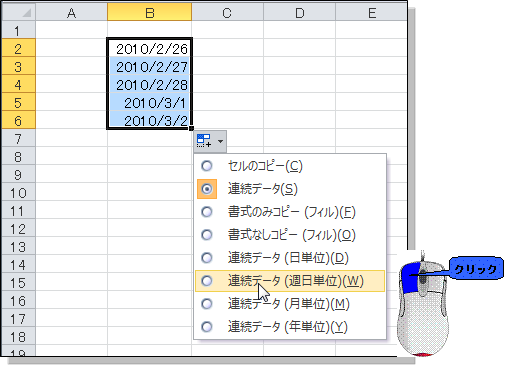
Task: Click cell containing 2010/2/26
Action: (x=150, y=48)
